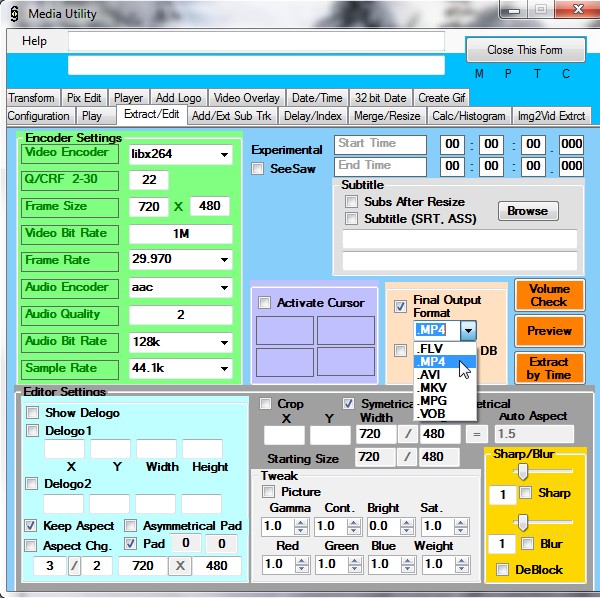This screenshot has width=600, height=598.
Task: Click the Video Bit Rate field showing 1M
Action: coord(181,234)
